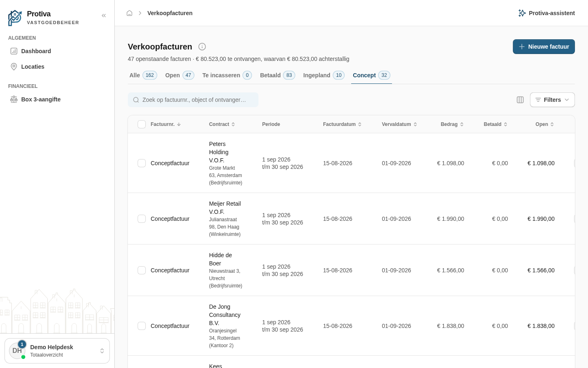Viewport: 588px width, 368px height.
Task: Open the Protiva-assistent sparkle icon
Action: coord(522,13)
